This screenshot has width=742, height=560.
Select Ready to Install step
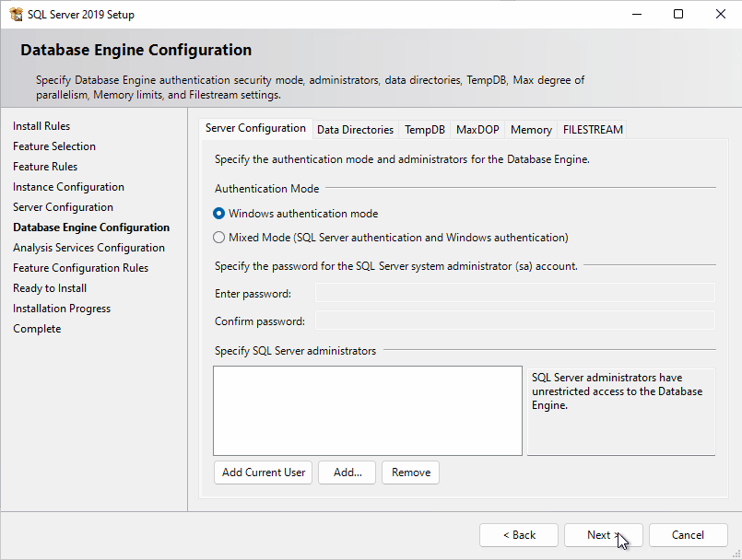[50, 288]
